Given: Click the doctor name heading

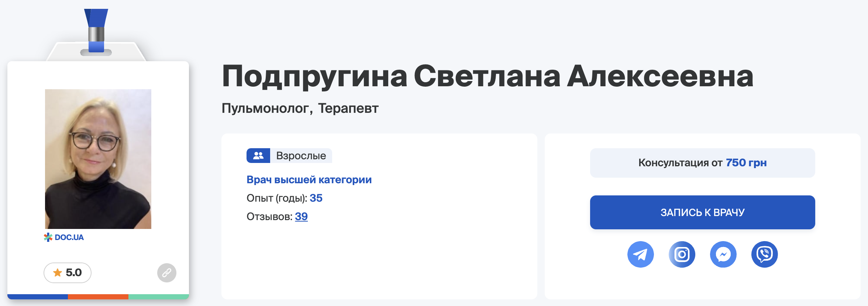Looking at the screenshot, I should click(x=487, y=77).
